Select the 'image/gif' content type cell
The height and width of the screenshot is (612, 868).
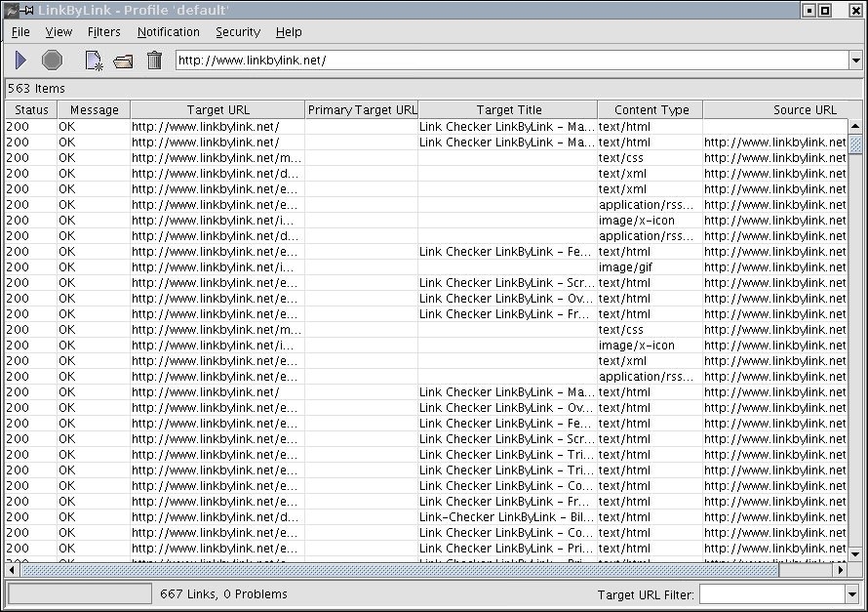[x=650, y=266]
